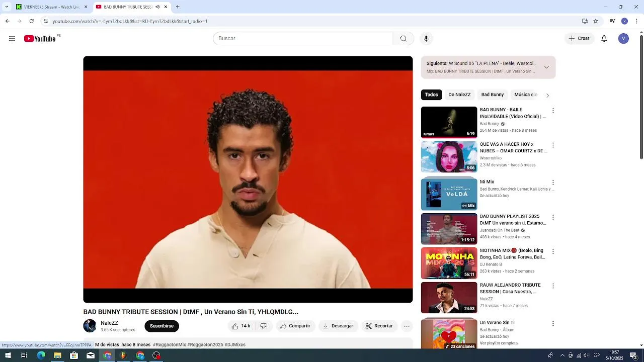Open options for BAILE INoLVIDABLE video
Viewport: 644px width, 362px height.
553,111
